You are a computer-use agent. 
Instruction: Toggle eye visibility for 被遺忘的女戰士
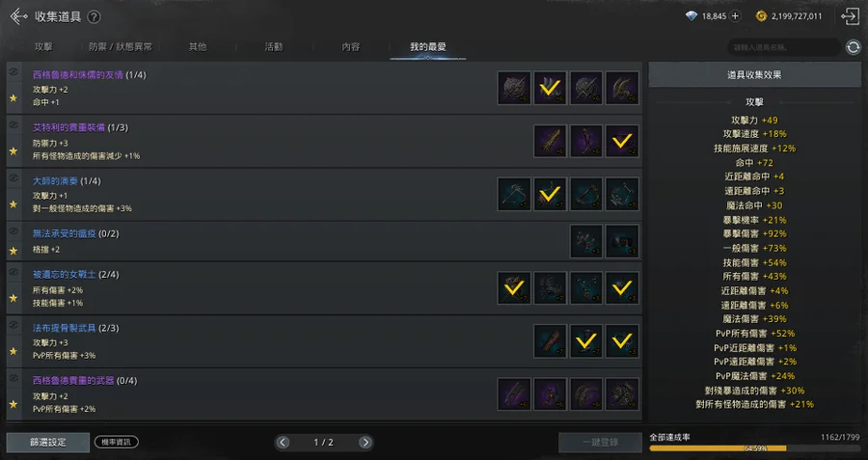point(14,272)
